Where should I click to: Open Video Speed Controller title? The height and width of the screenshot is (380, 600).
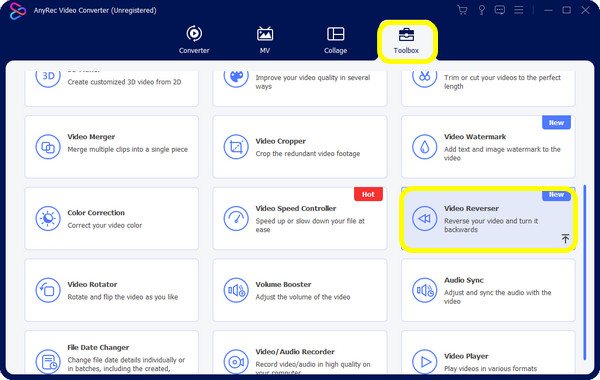point(296,208)
